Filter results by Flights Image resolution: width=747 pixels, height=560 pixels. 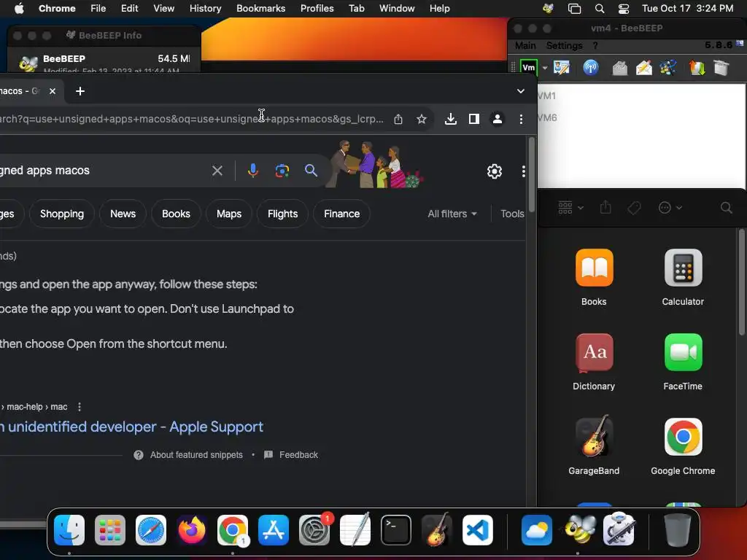pos(282,214)
